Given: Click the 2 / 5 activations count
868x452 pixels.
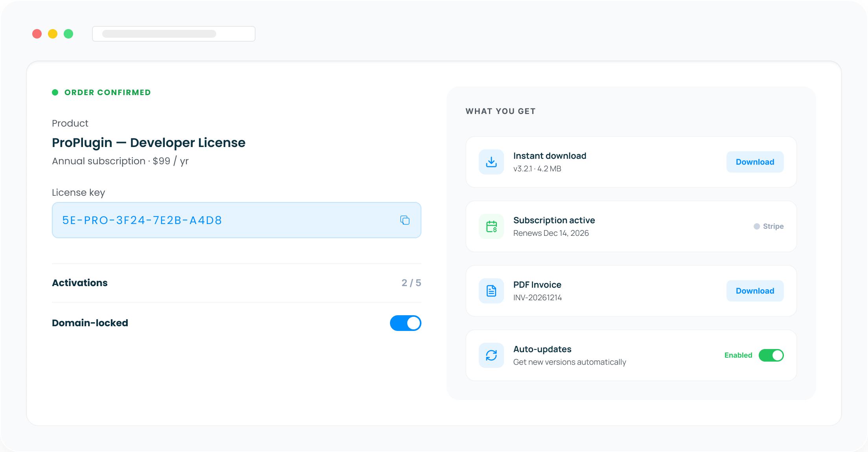Looking at the screenshot, I should pos(411,283).
